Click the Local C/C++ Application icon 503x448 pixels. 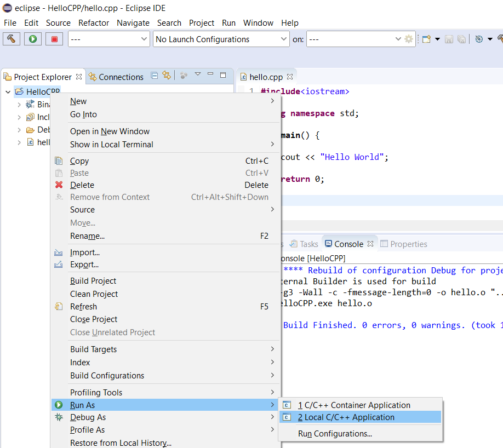coord(287,417)
